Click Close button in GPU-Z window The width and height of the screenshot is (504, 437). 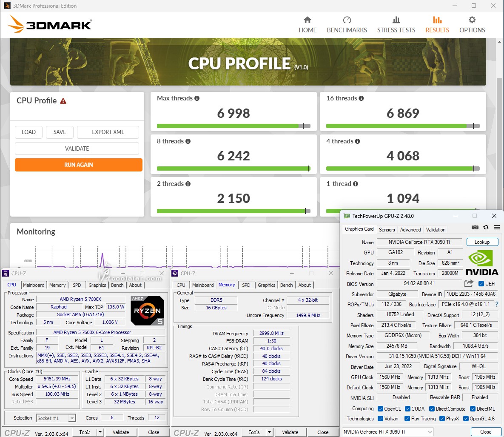[x=486, y=431]
